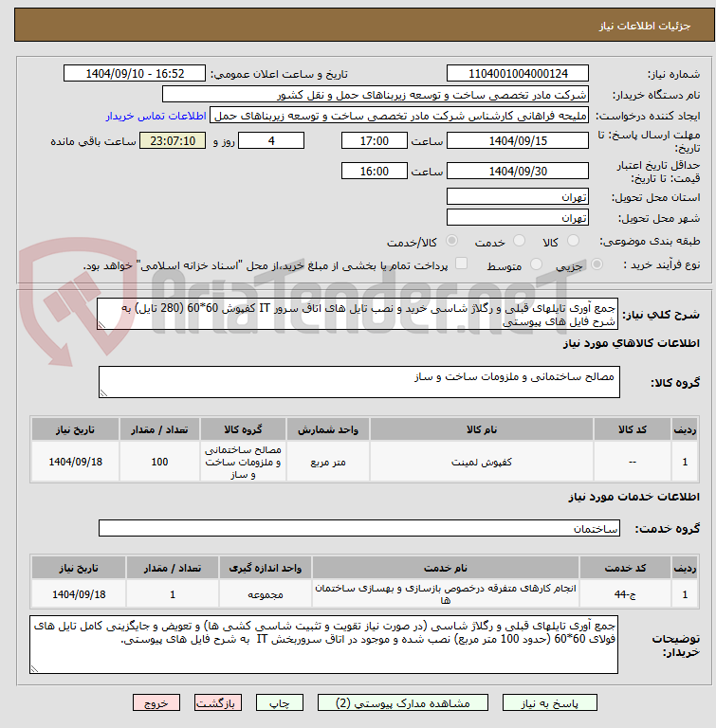
Task: Click the خروج exit button
Action: [156, 703]
